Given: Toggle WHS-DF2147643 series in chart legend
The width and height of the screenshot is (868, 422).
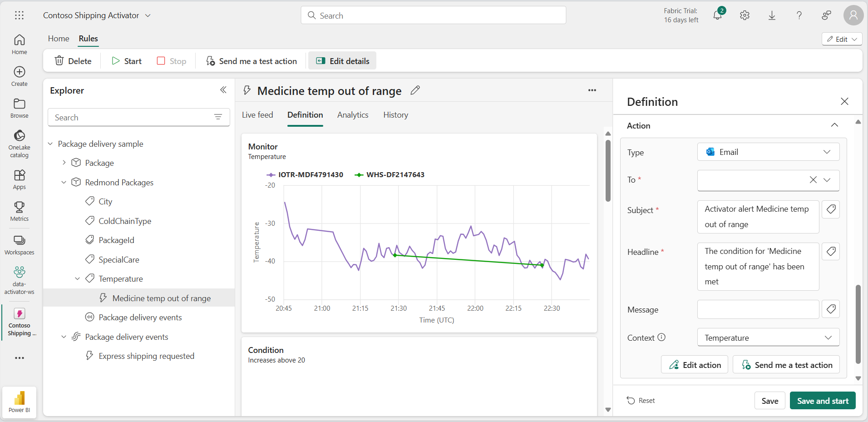Looking at the screenshot, I should [390, 175].
